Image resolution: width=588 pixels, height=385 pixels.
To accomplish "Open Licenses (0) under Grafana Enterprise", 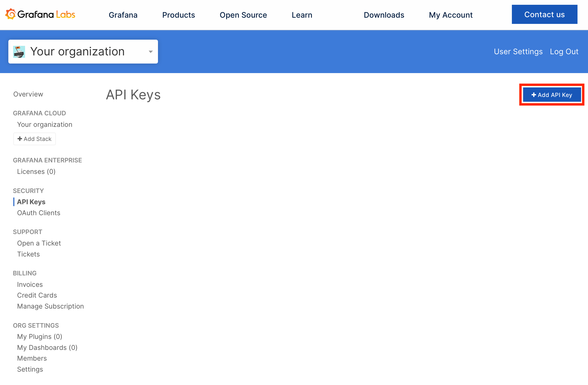I will click(x=36, y=172).
